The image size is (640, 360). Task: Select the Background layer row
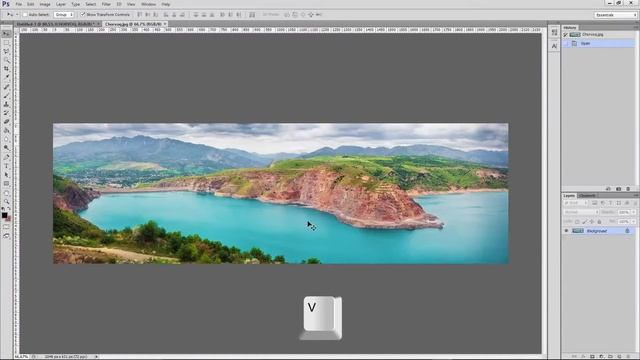(598, 231)
